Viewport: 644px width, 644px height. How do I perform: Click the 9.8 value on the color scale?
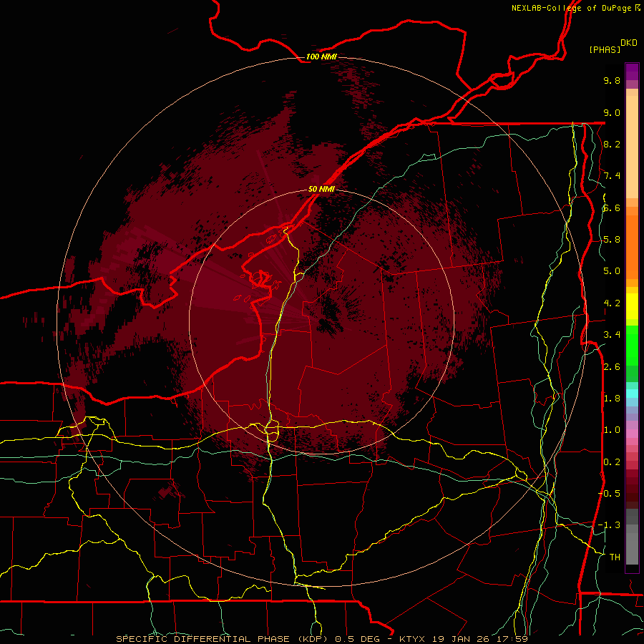click(x=612, y=80)
